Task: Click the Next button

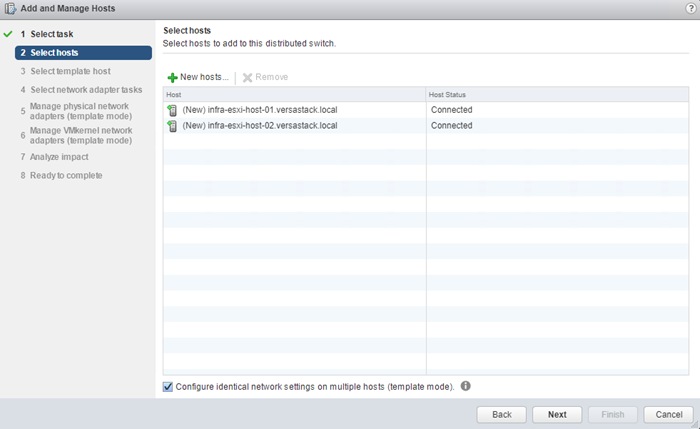Action: [557, 414]
